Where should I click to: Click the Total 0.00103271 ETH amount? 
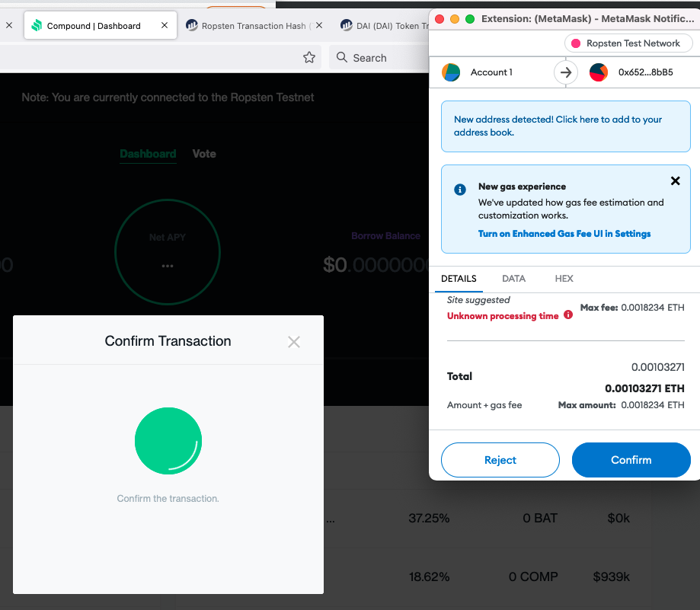(x=644, y=388)
